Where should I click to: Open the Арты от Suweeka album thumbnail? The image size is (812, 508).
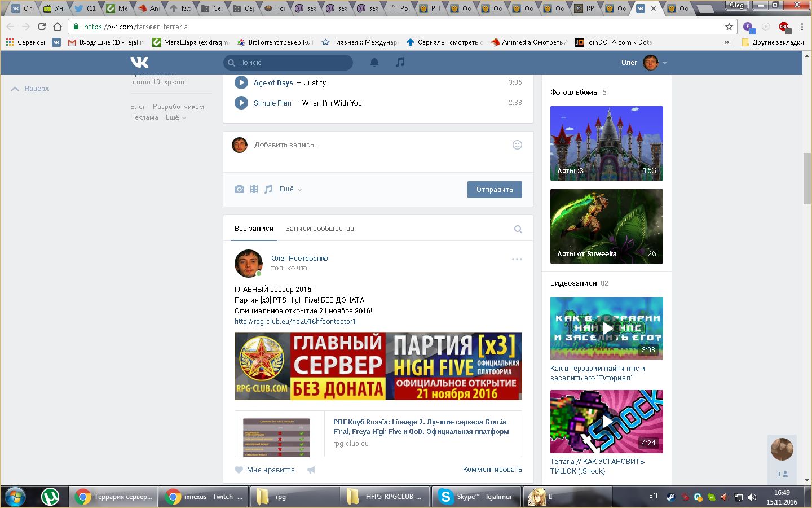[606, 226]
